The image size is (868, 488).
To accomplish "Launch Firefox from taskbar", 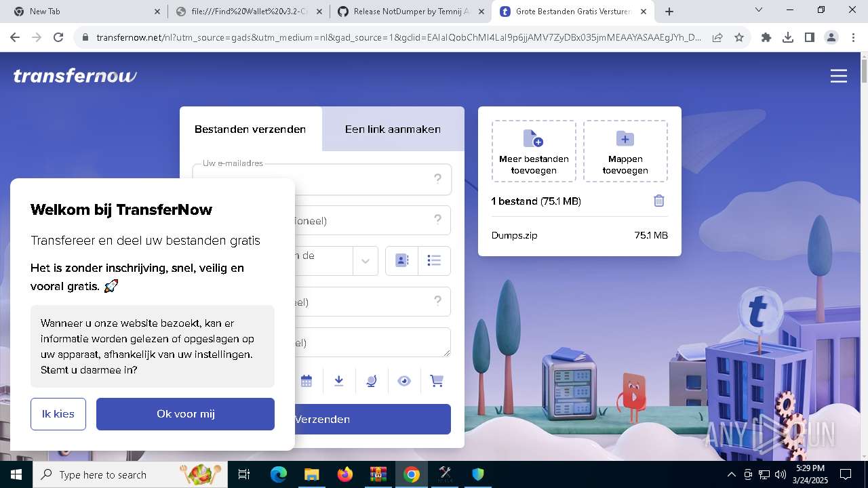I will (x=344, y=474).
